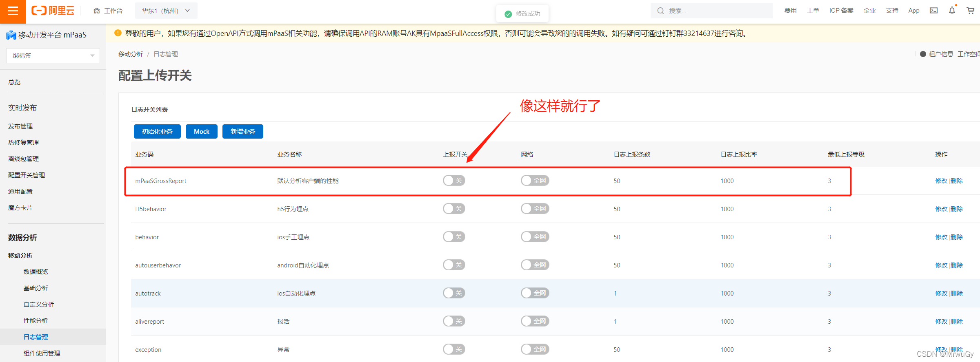Screen dimensions: 980x362
Task: Click the 业务名称 cell android自动化埋点
Action: [x=303, y=265]
